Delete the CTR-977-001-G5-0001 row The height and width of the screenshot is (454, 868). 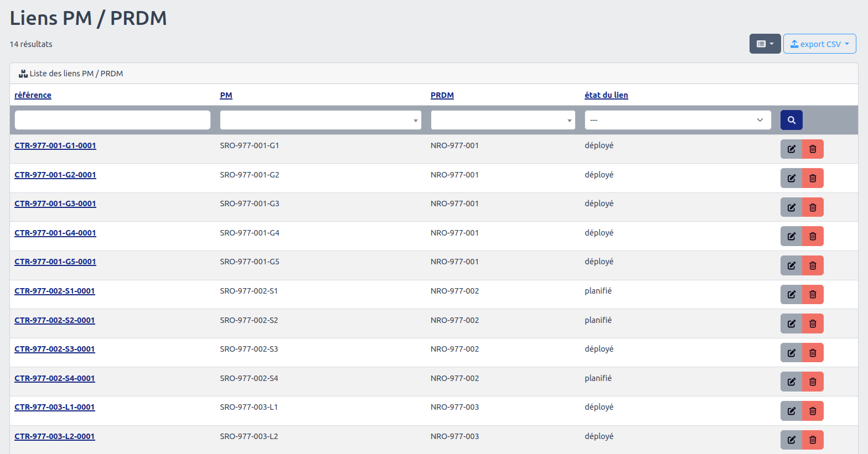click(x=813, y=265)
